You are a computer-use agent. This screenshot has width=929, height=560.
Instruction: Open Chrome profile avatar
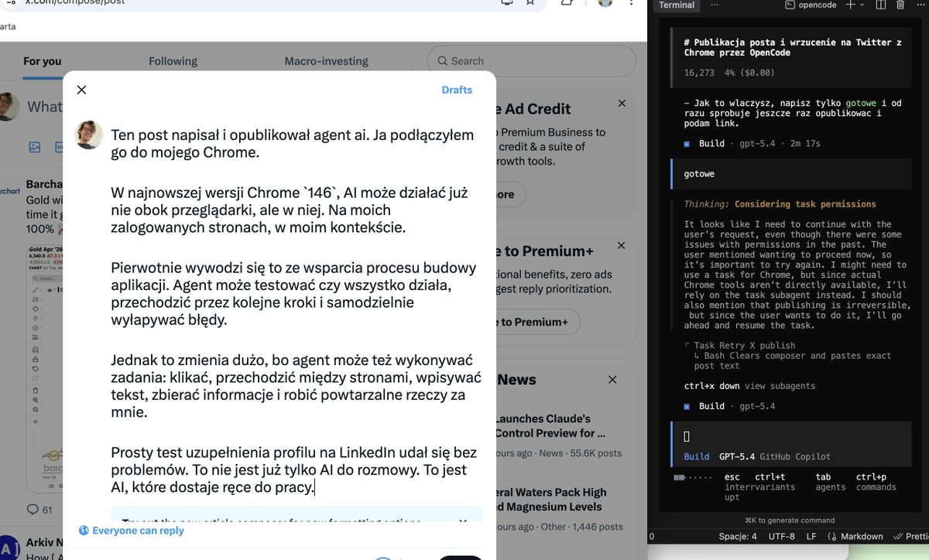click(605, 2)
